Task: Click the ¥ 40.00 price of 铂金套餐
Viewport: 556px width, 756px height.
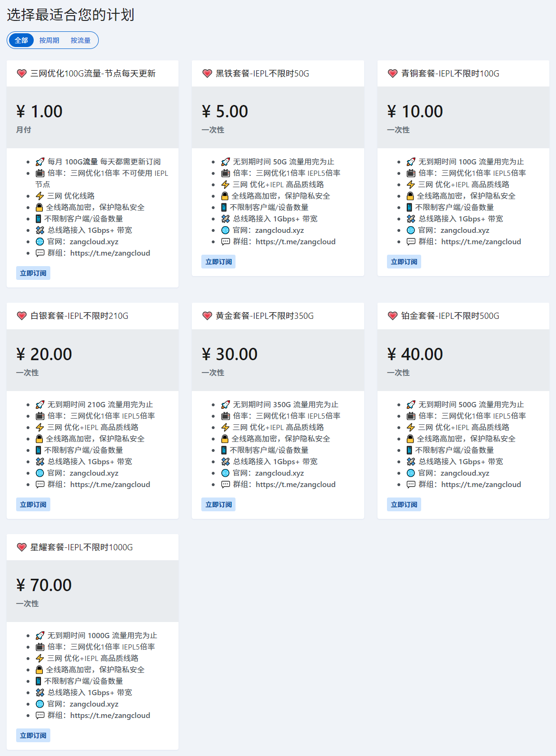Action: coord(415,354)
